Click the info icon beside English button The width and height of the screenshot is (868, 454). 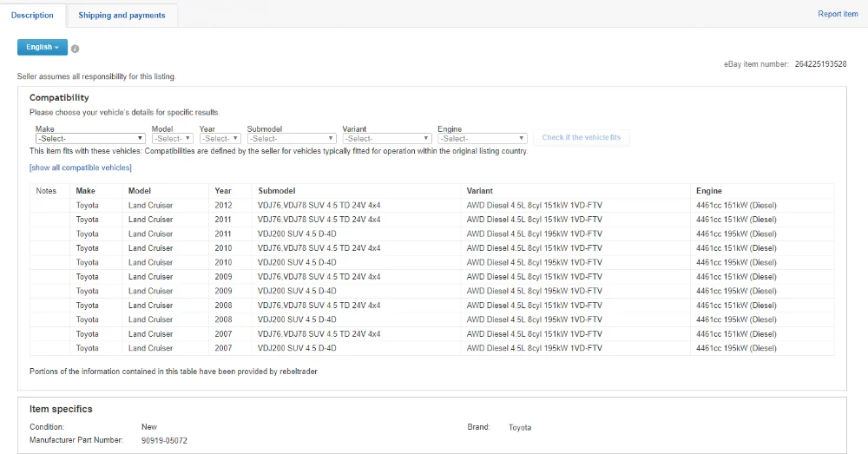point(76,49)
